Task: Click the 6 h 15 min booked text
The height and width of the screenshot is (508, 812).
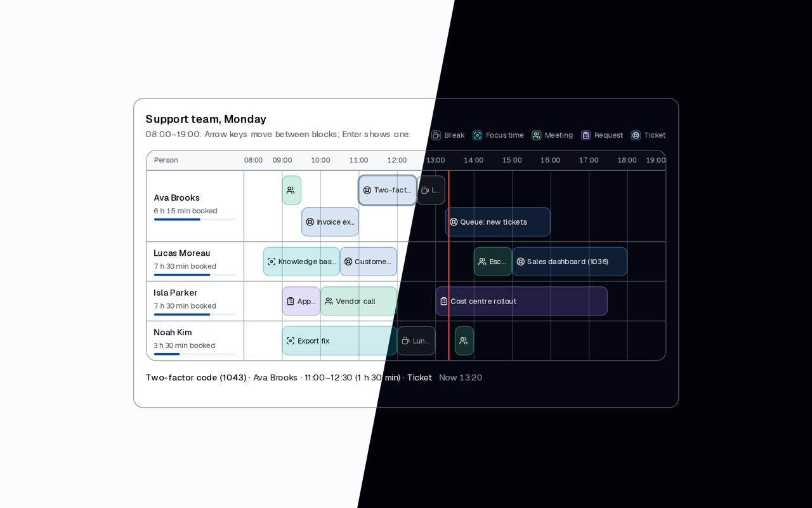Action: point(185,211)
